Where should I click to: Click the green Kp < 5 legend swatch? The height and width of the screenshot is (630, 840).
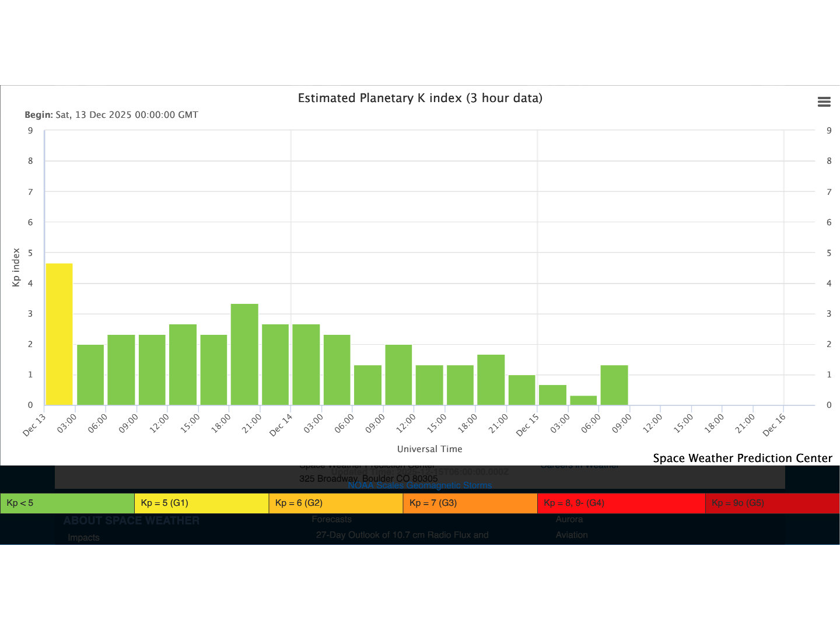[67, 503]
